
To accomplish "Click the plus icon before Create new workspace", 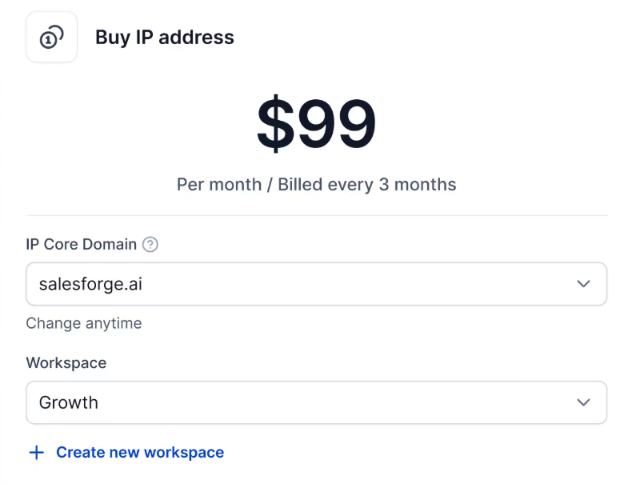I will tap(37, 452).
